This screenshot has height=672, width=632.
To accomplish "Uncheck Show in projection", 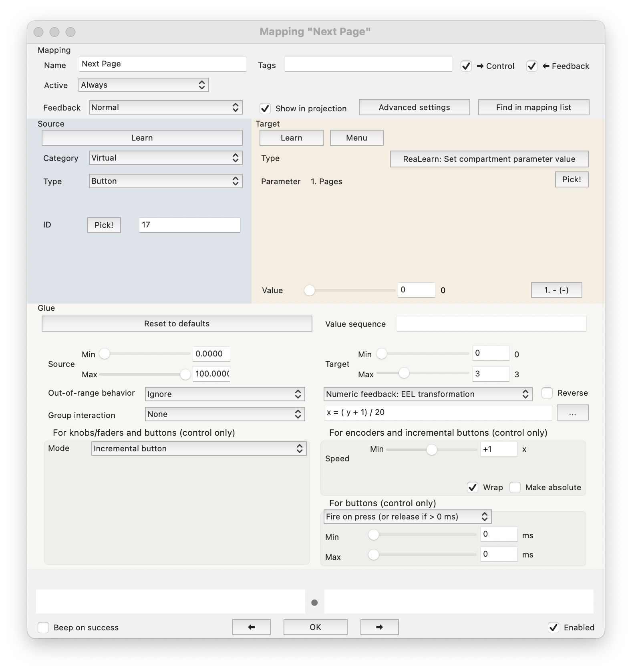I will point(265,109).
